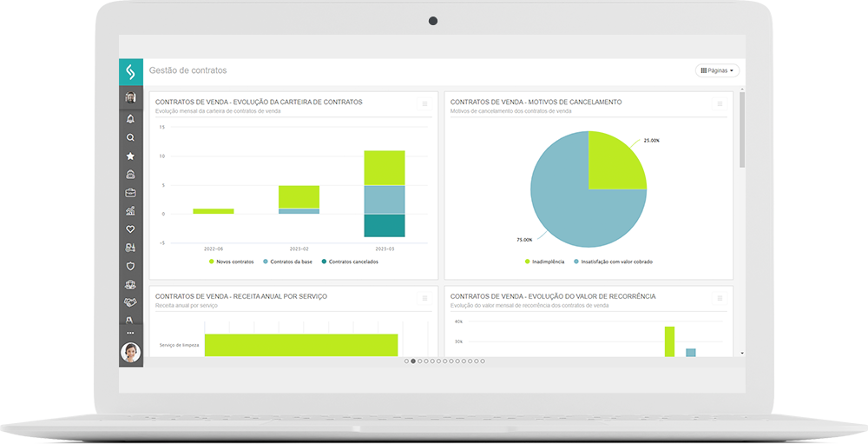Toggle 'Contratos cancelados' legend series
Viewport: 868px width, 444px height.
pos(350,262)
